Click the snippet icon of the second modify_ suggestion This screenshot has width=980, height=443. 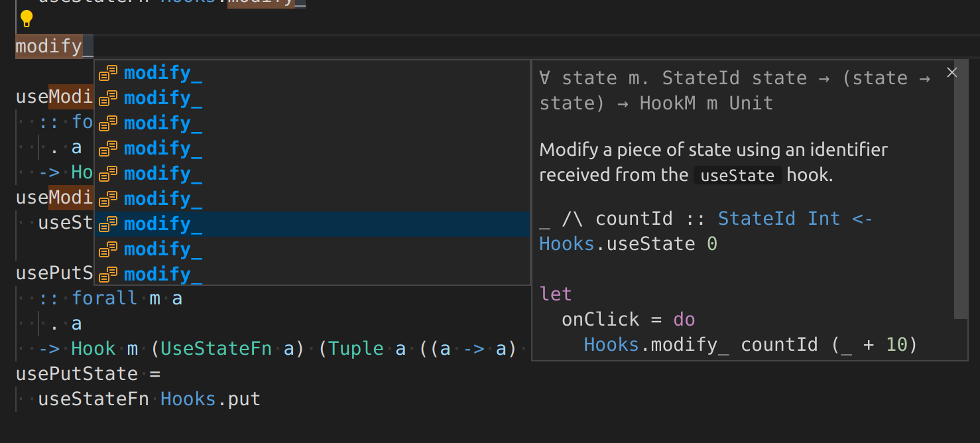[x=107, y=97]
